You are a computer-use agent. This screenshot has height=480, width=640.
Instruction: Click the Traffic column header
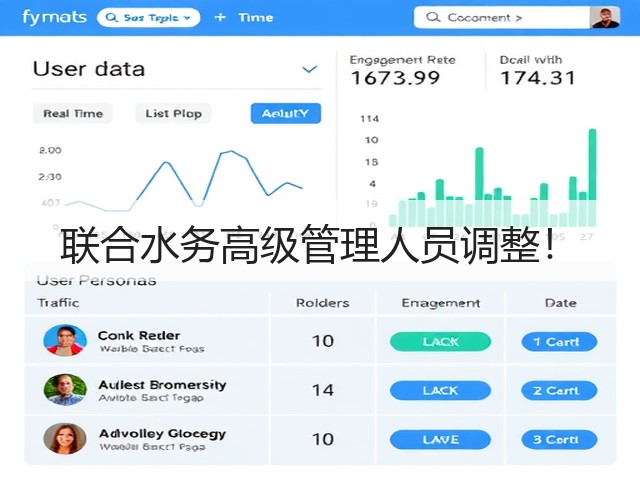pos(58,303)
